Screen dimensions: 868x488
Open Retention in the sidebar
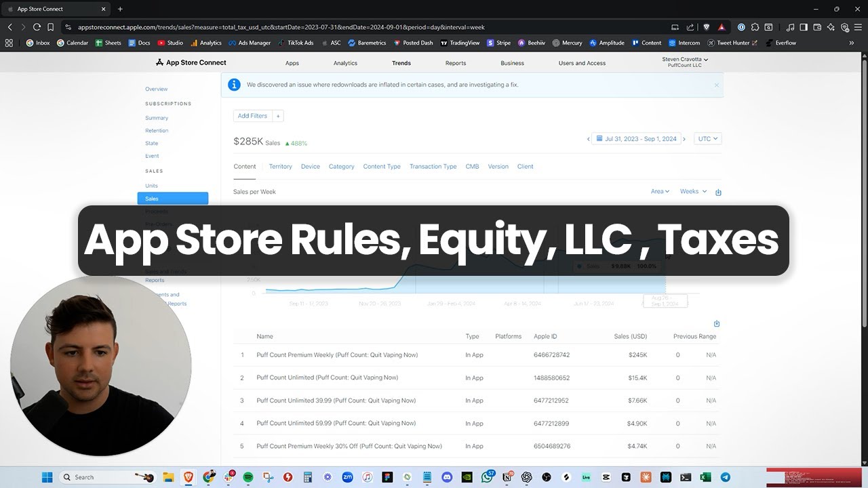pos(157,130)
